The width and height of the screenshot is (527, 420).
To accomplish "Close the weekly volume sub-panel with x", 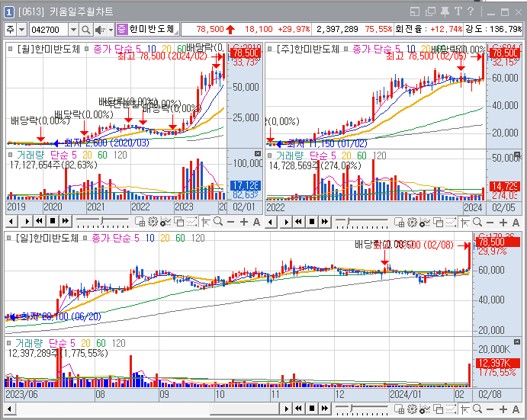I will click(517, 154).
